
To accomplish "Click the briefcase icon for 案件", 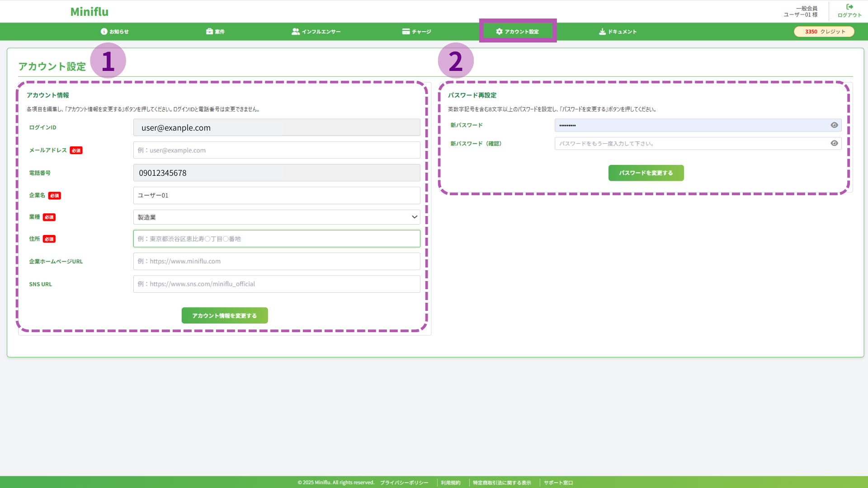I will tap(209, 32).
